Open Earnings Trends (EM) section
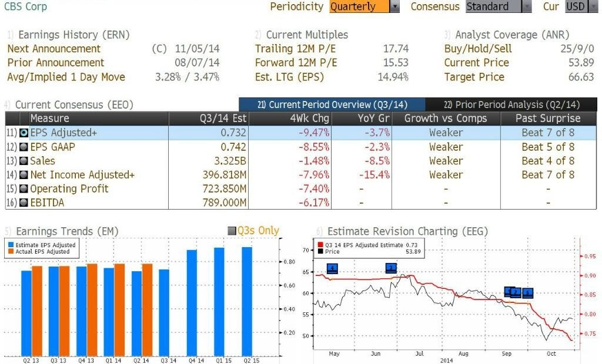The height and width of the screenshot is (364, 602). point(67,231)
